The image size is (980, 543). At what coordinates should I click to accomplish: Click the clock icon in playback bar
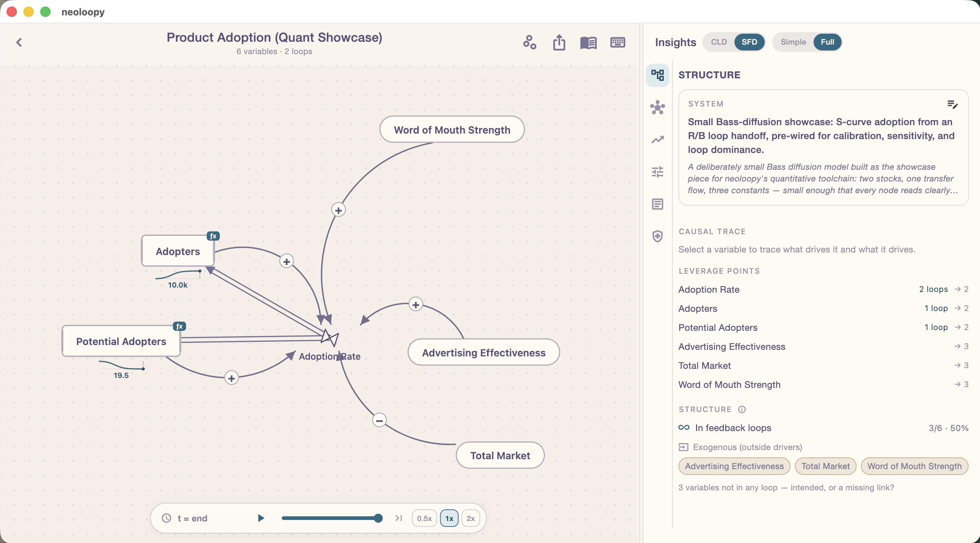(x=167, y=518)
